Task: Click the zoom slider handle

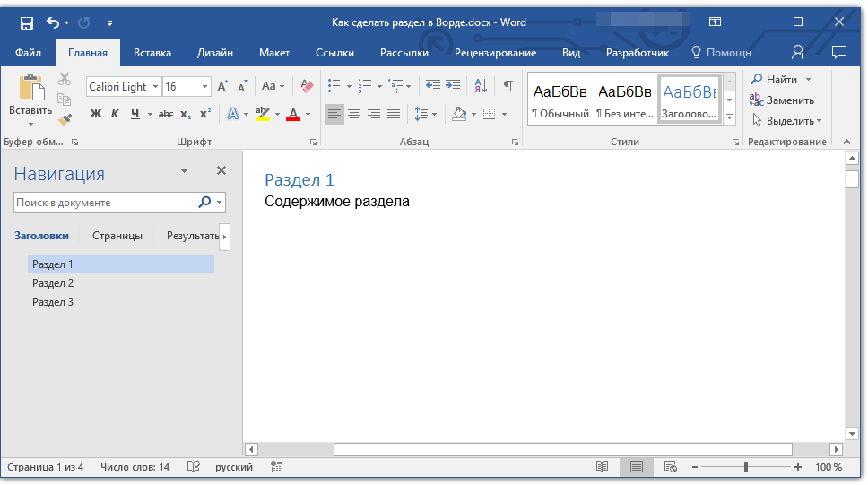Action: [745, 467]
